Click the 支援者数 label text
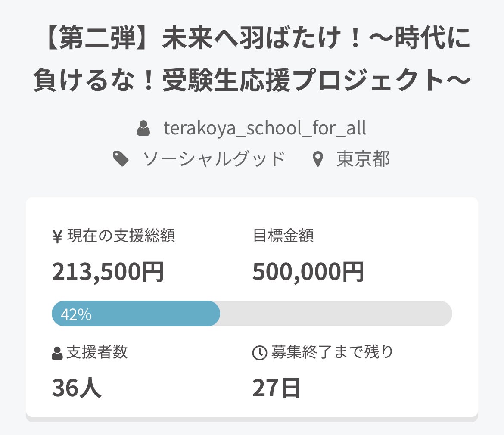This screenshot has height=435, width=504. click(x=97, y=352)
